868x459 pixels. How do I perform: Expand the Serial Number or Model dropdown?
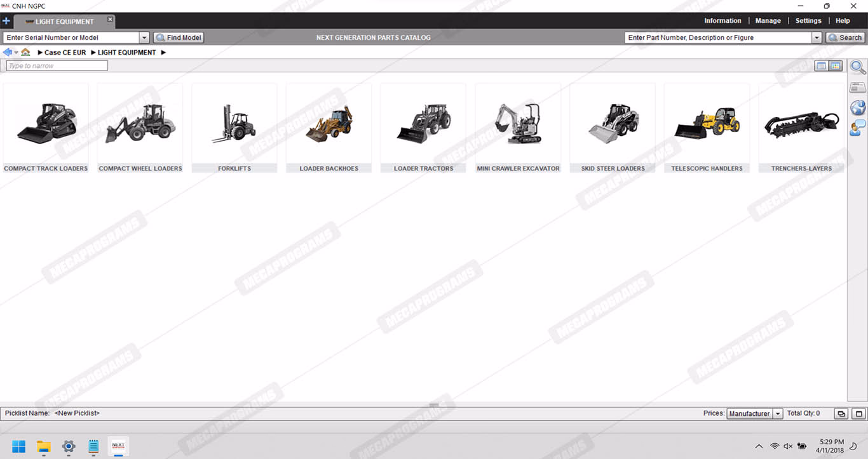(144, 38)
